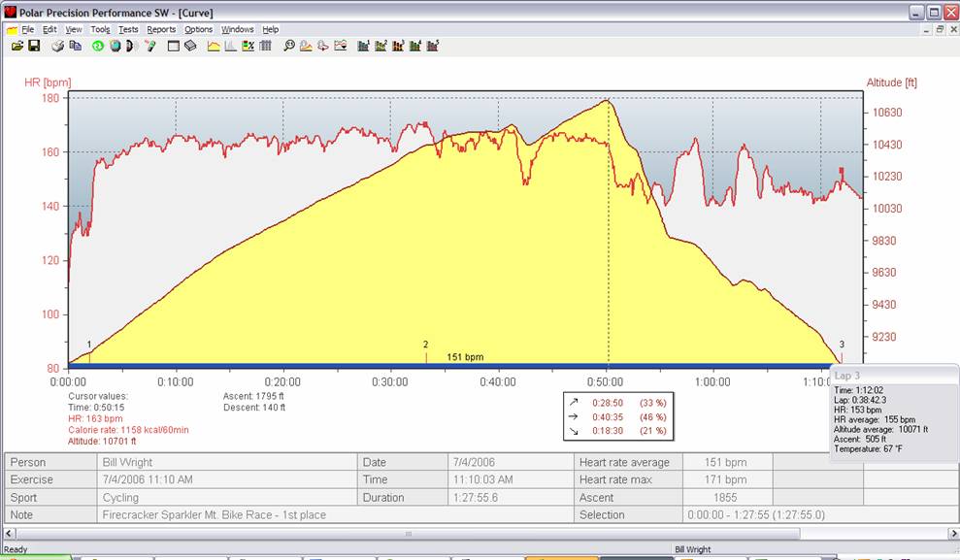
Task: Click bar chart icon numbered 4
Action: [x=415, y=46]
